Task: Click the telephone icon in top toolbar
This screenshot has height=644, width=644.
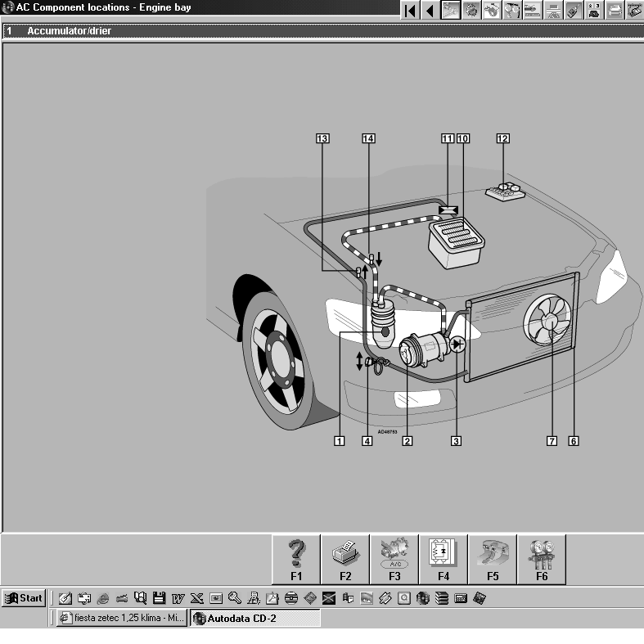Action: (594, 10)
